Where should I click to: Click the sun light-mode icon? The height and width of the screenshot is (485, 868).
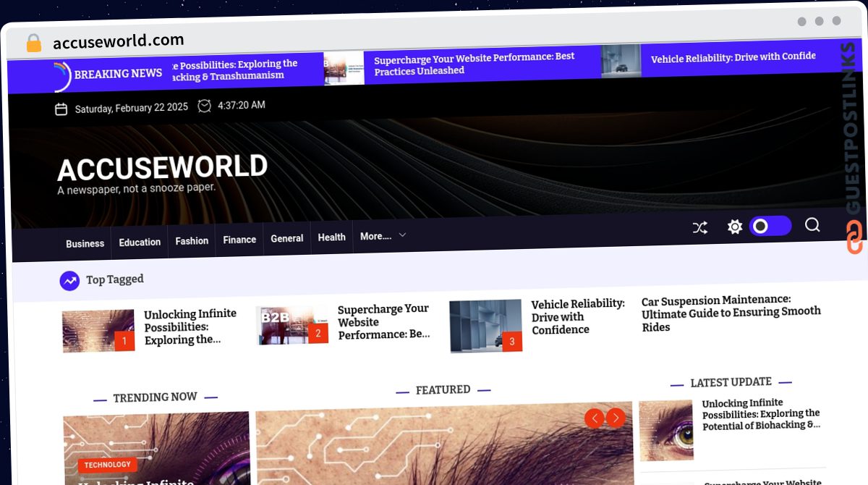pyautogui.click(x=735, y=227)
